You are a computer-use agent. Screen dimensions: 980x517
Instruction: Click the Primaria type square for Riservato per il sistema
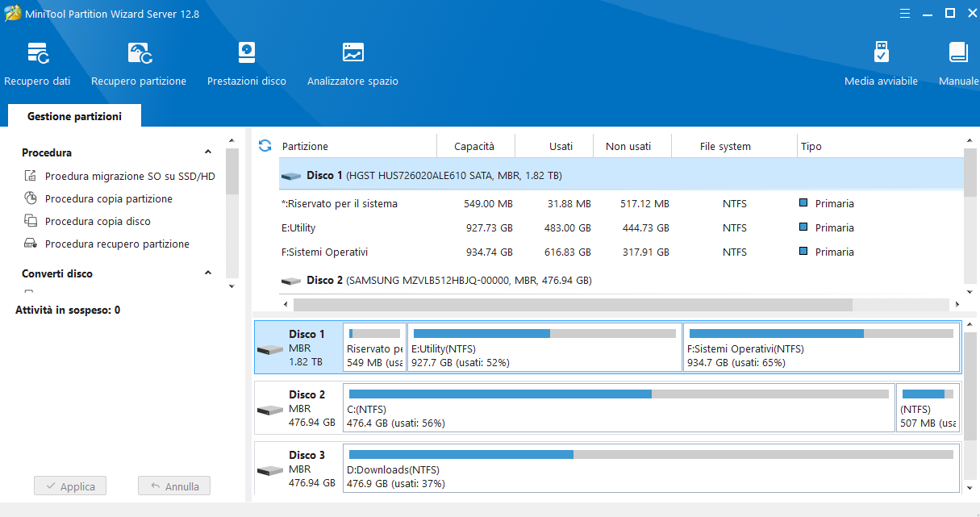pos(803,203)
